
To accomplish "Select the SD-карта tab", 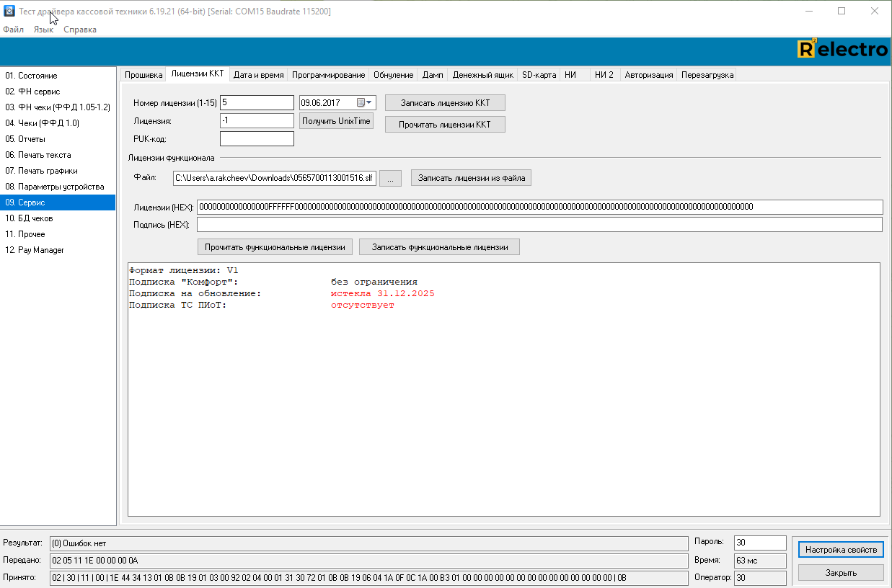I will pyautogui.click(x=539, y=75).
